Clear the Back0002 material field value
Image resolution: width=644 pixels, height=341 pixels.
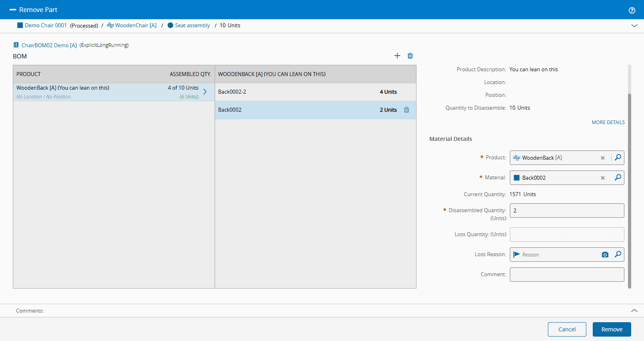[603, 178]
